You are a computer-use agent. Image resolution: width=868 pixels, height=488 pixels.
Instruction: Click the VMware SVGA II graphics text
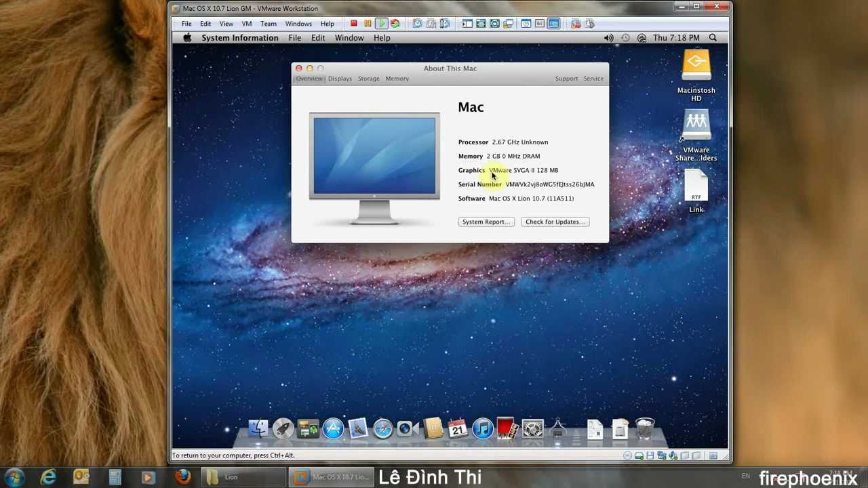pos(524,170)
